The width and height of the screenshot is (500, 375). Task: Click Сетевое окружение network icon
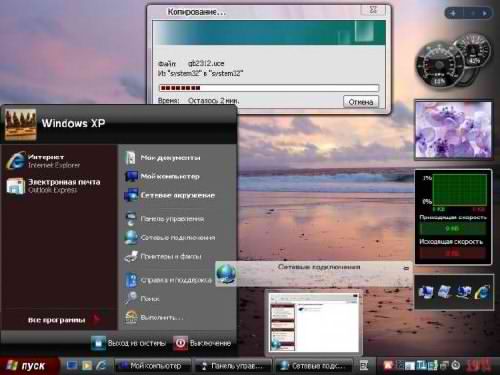[131, 195]
